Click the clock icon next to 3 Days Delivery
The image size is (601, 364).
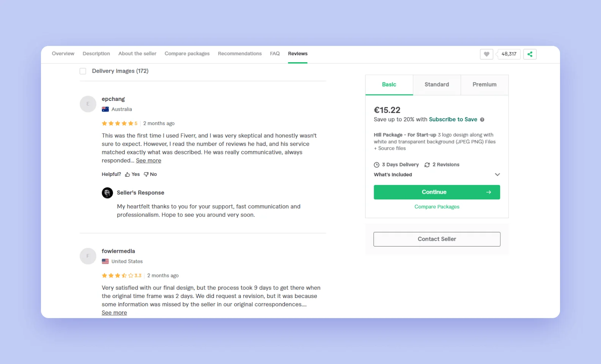coord(376,165)
